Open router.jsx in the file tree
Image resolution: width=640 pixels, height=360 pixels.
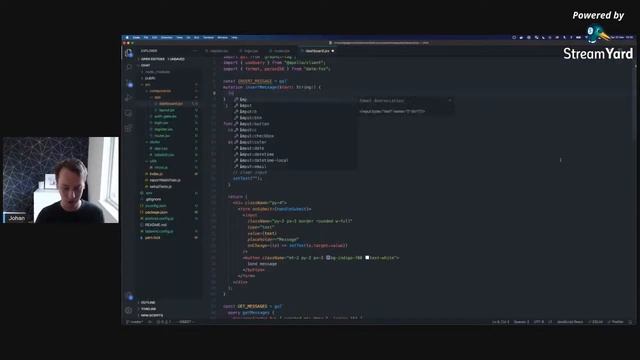tap(162, 136)
